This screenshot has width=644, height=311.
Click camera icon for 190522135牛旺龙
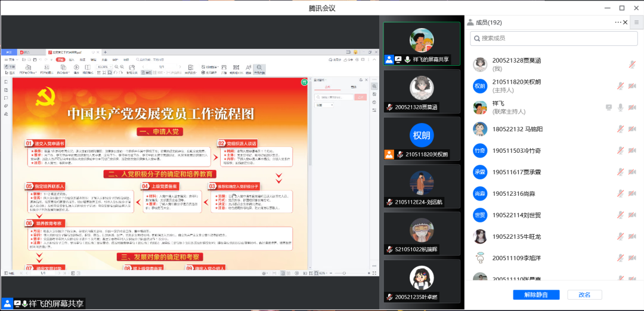632,236
